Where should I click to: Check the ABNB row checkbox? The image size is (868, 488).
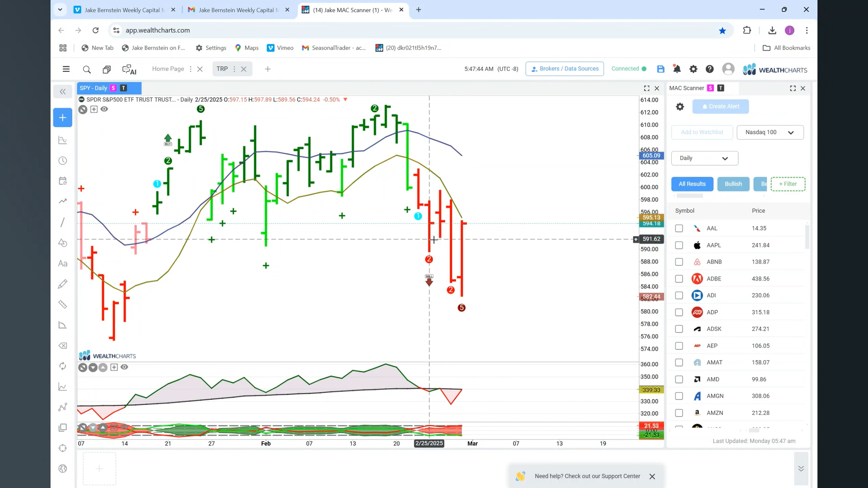pos(679,262)
